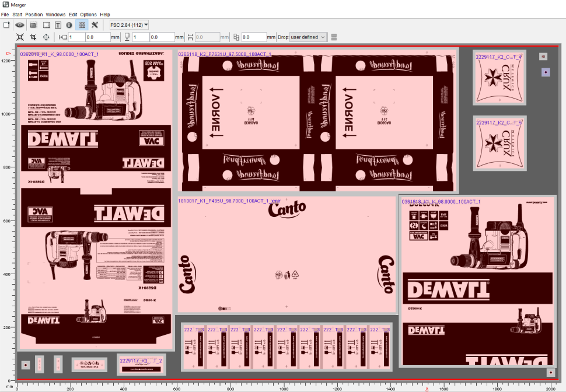Open the Position menu
The width and height of the screenshot is (566, 392).
point(34,15)
